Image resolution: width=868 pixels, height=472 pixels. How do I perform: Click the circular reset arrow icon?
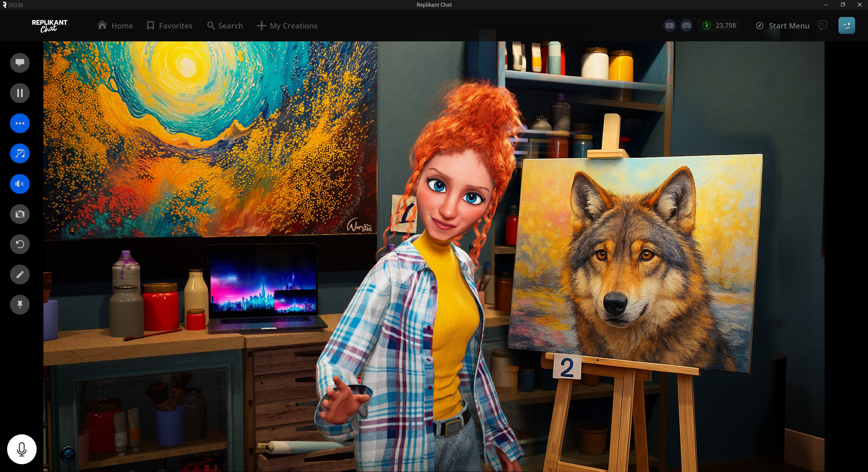(20, 244)
